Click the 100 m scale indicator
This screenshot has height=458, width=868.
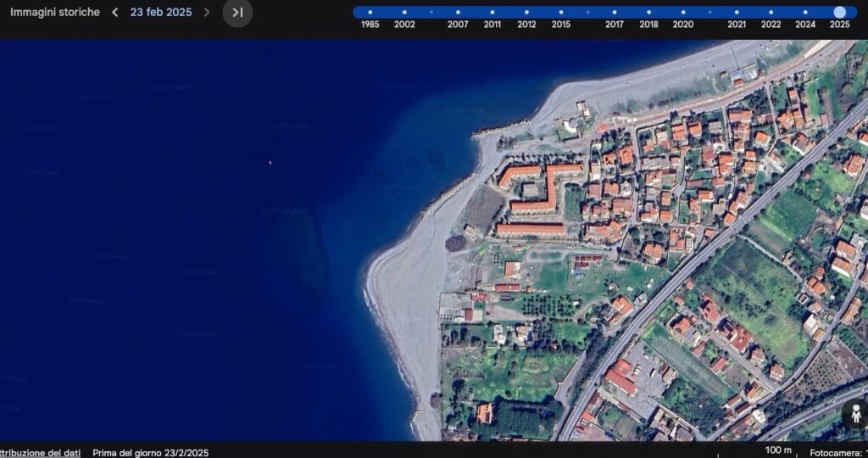pos(778,450)
